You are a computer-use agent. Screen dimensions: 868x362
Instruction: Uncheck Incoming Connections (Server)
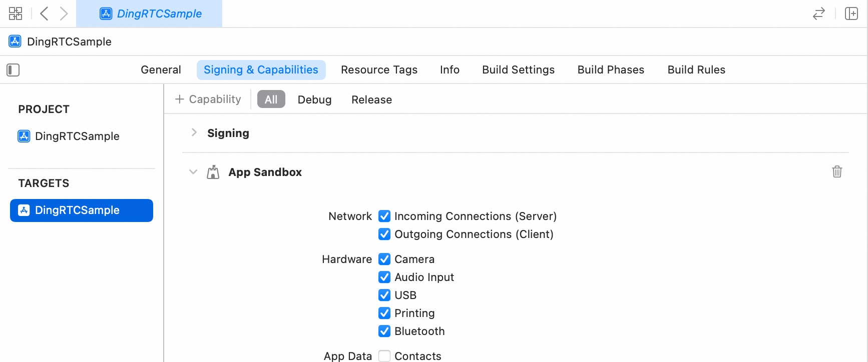384,216
